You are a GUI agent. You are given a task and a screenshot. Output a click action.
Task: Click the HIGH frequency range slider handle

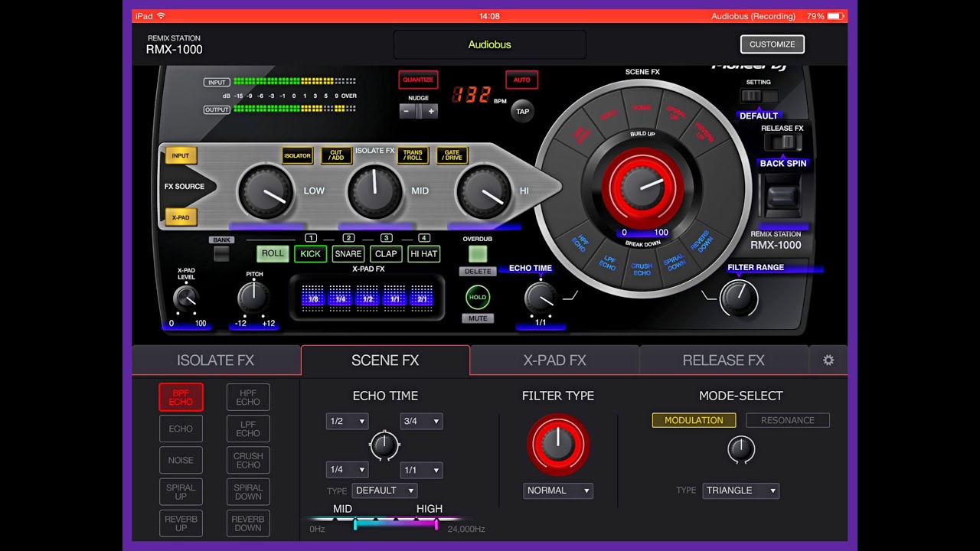[436, 524]
